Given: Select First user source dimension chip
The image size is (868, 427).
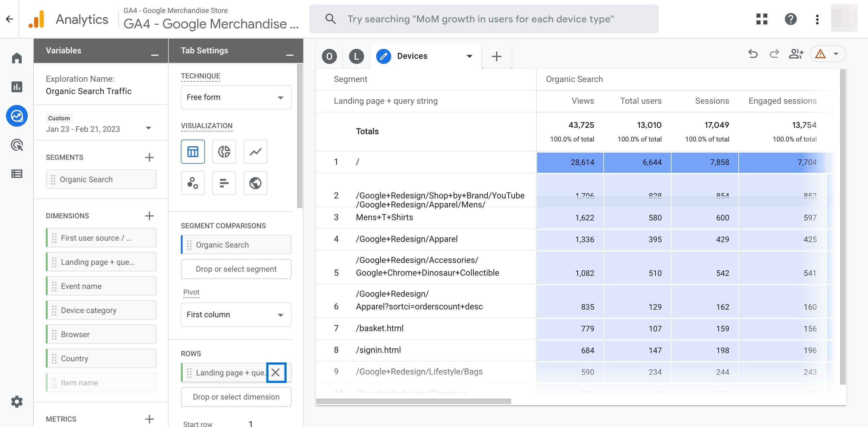Looking at the screenshot, I should [x=101, y=238].
